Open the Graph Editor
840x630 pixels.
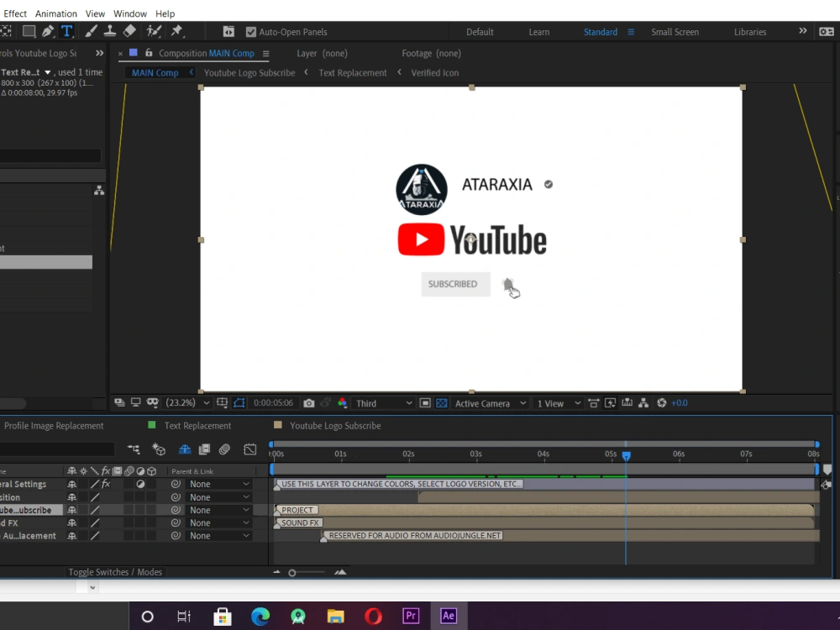pyautogui.click(x=250, y=449)
